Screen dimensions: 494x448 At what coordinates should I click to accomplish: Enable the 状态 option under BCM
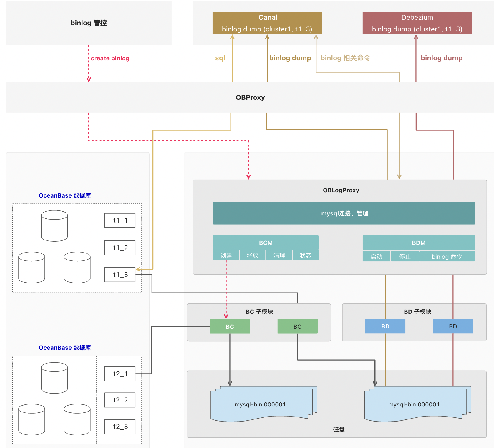point(305,255)
